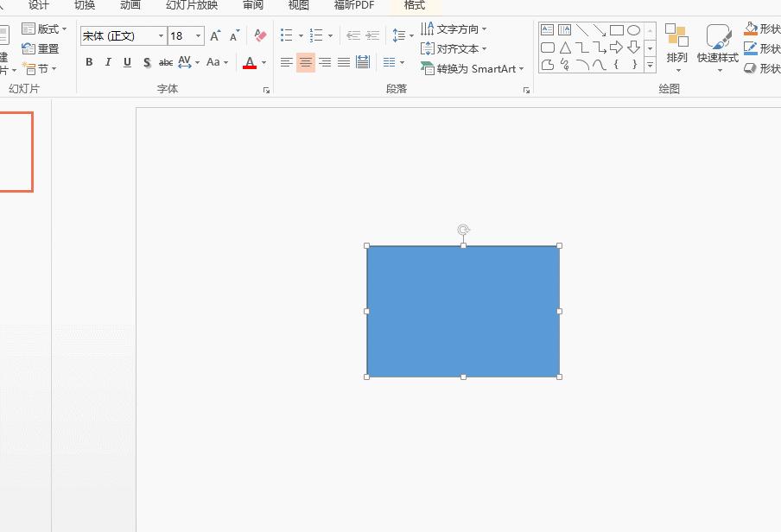Click the Shape Fill icon
This screenshot has width=781, height=532.
click(x=750, y=28)
